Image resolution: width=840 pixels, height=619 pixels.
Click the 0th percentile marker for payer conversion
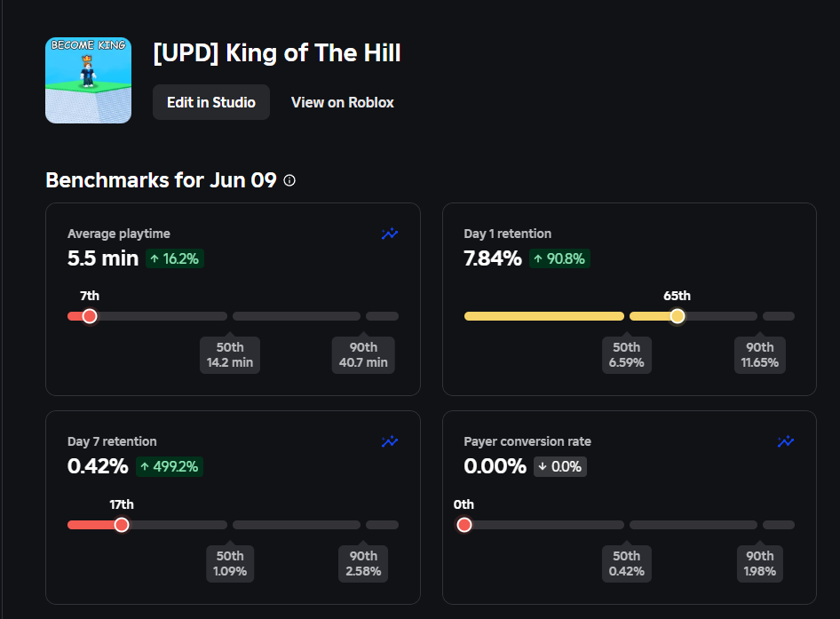pyautogui.click(x=464, y=525)
